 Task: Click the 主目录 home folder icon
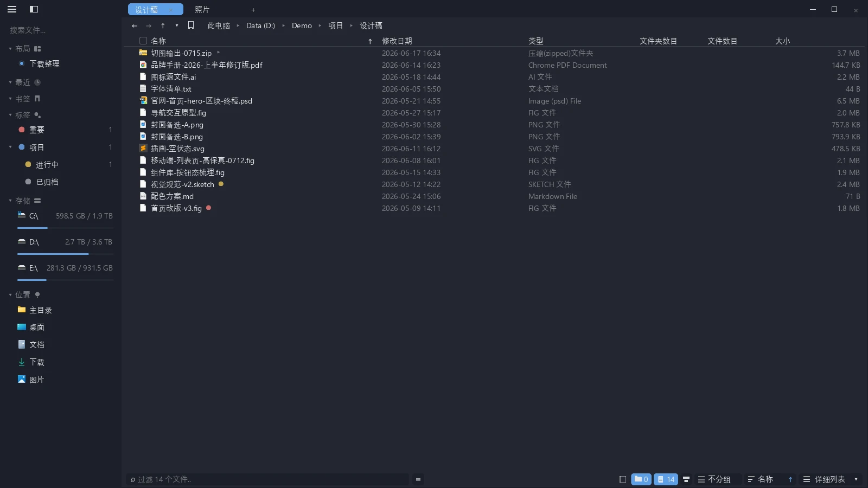[x=22, y=310]
